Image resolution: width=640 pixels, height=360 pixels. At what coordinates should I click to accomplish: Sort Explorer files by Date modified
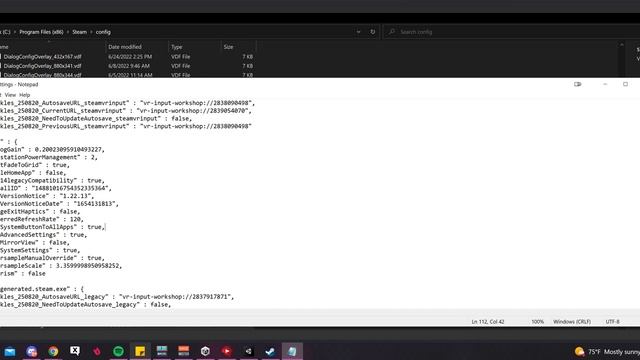(125, 47)
